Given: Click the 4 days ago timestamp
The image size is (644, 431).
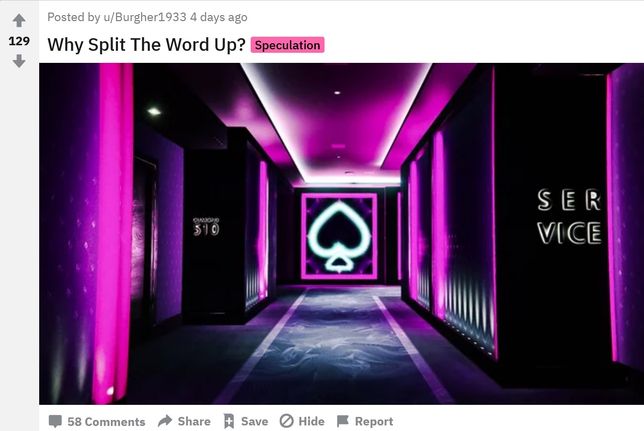Looking at the screenshot, I should tap(218, 17).
